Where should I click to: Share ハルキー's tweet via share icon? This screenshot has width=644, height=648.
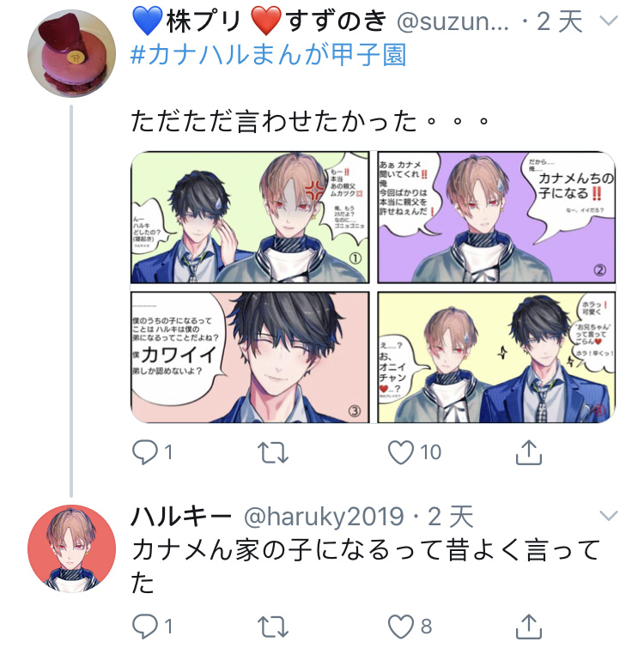(529, 626)
